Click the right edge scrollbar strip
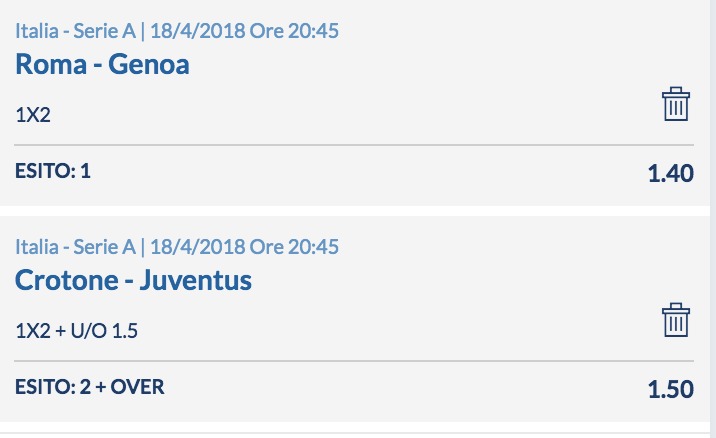This screenshot has height=438, width=716. click(x=713, y=219)
